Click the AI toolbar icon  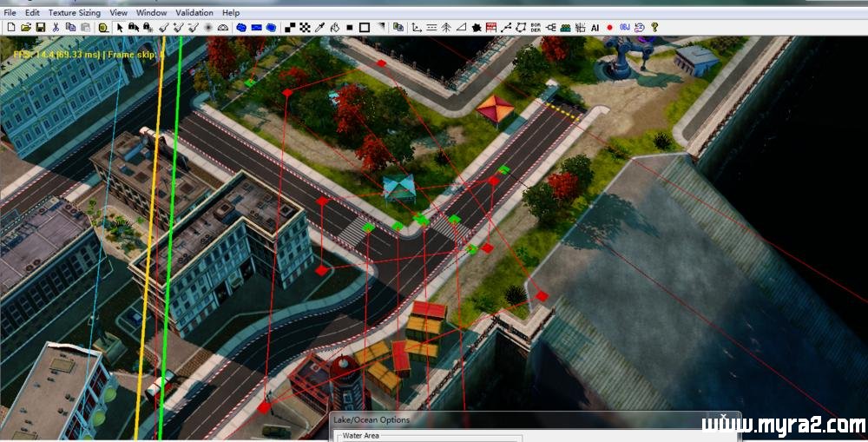coord(595,28)
